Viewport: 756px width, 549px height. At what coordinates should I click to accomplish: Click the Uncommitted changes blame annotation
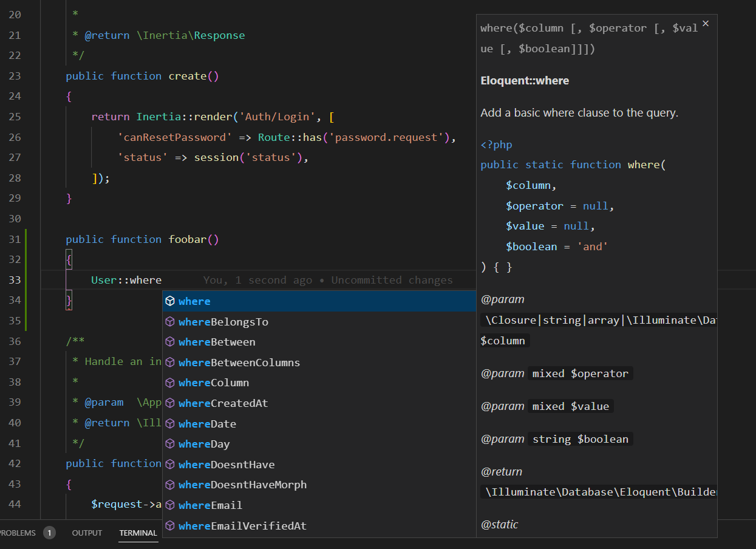pyautogui.click(x=392, y=279)
